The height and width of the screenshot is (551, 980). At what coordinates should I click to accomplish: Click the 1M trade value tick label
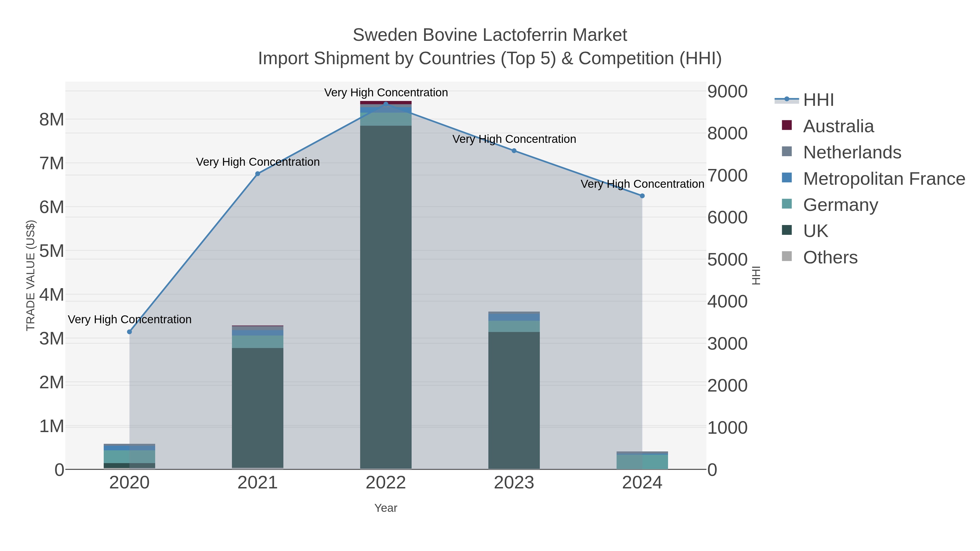(52, 426)
